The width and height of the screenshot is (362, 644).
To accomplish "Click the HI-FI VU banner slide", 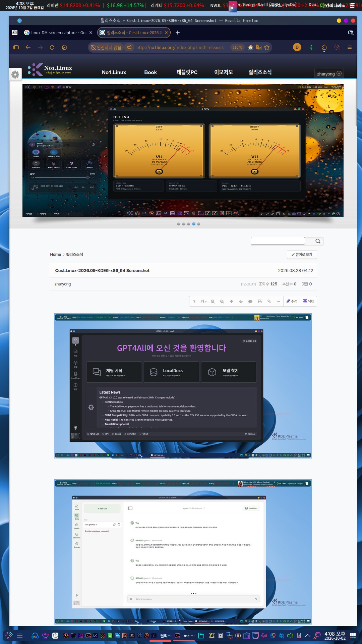I will [183, 150].
